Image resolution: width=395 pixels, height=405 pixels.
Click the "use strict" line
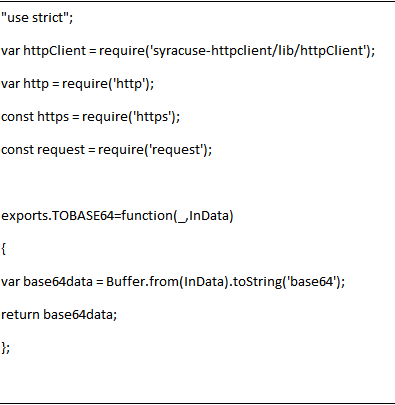37,18
